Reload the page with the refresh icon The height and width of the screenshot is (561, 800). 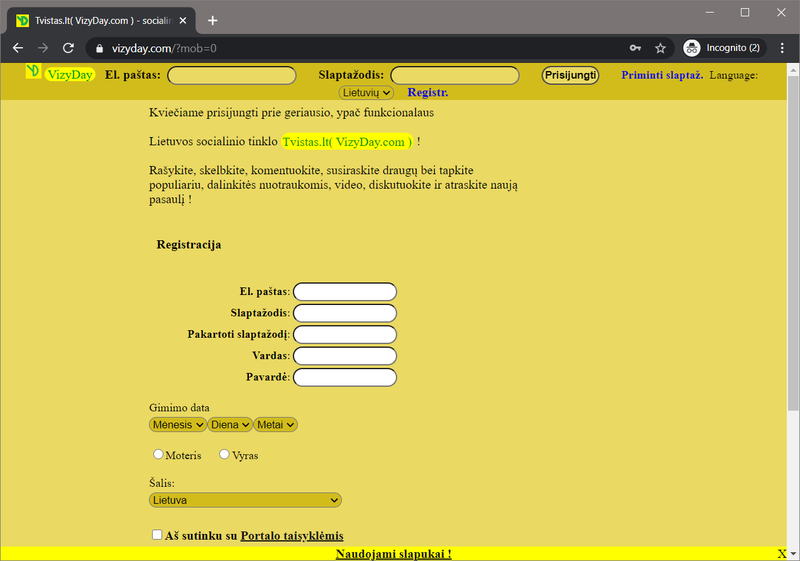[68, 48]
